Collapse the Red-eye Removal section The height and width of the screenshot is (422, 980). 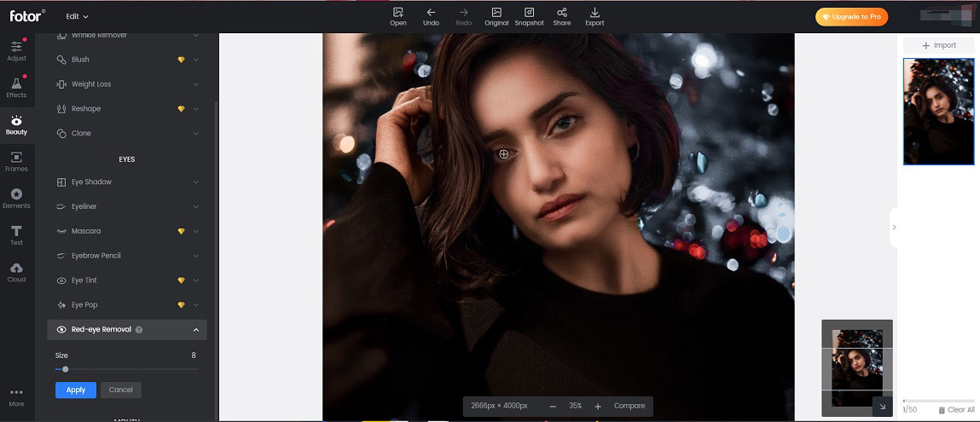tap(195, 330)
